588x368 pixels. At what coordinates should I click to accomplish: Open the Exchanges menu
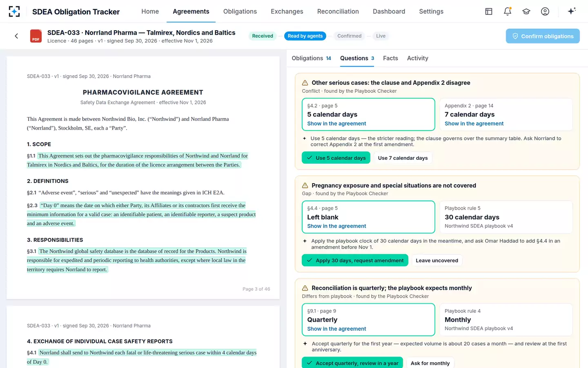click(x=287, y=11)
